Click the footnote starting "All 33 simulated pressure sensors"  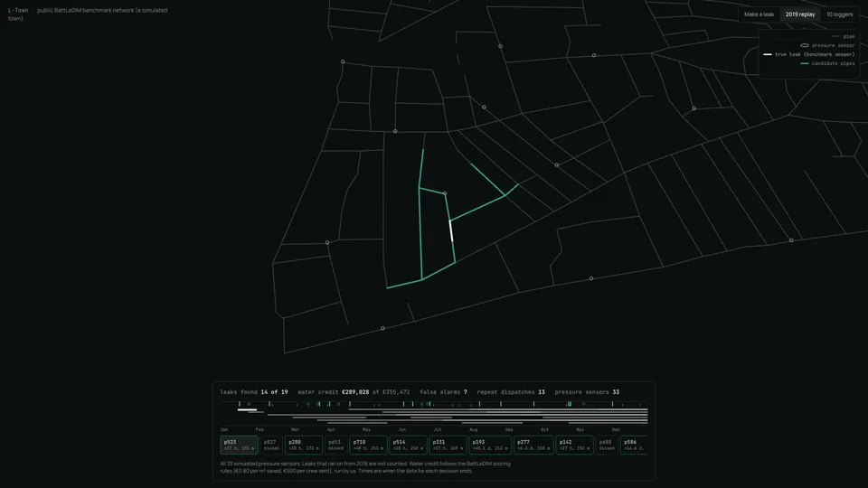pyautogui.click(x=365, y=467)
